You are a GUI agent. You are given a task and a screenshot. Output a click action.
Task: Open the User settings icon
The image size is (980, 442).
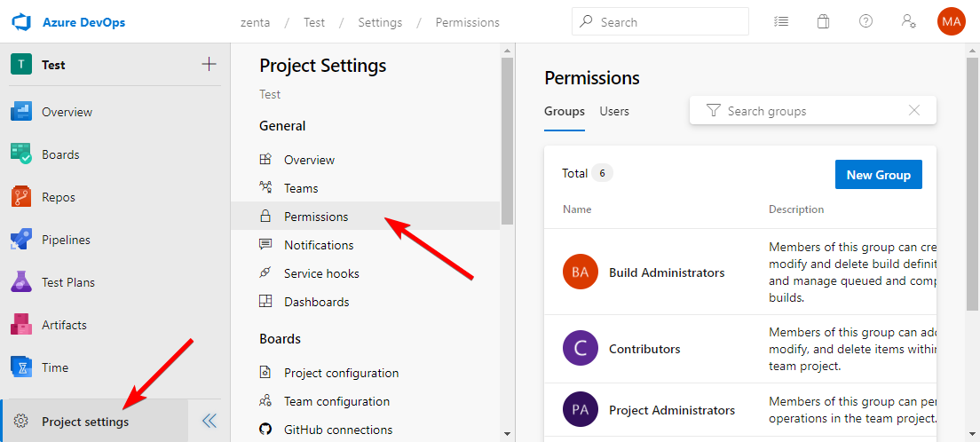908,21
